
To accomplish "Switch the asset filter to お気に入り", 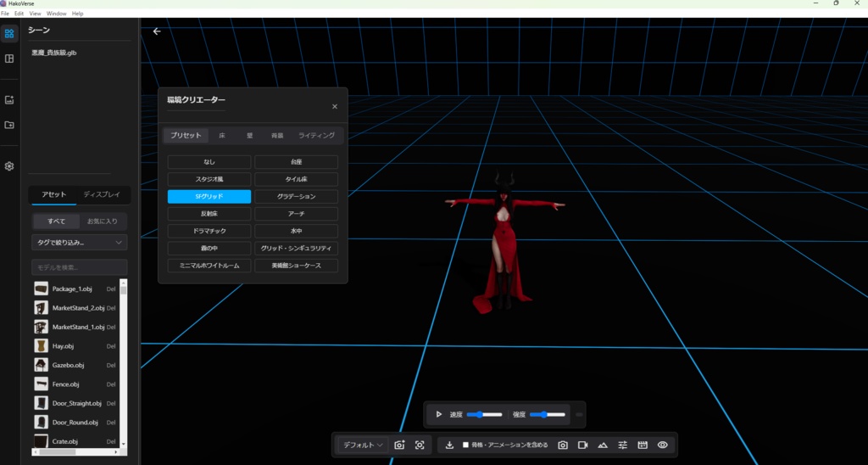I will (103, 221).
